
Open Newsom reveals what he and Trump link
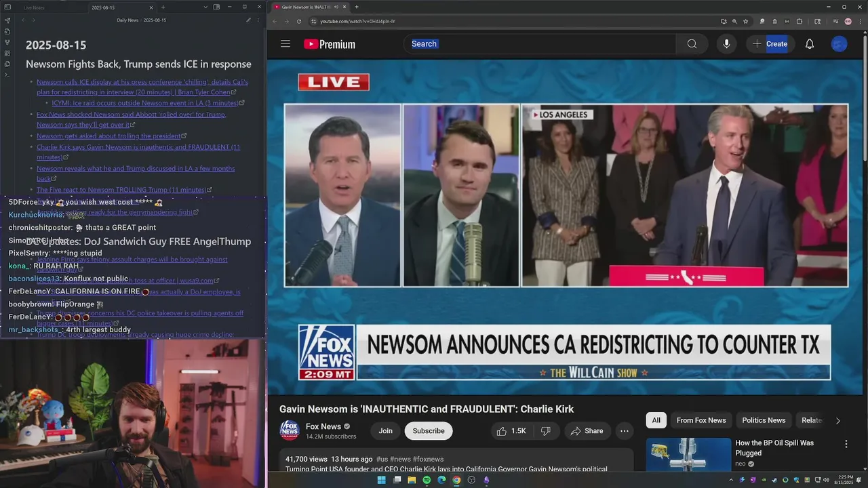pyautogui.click(x=136, y=174)
